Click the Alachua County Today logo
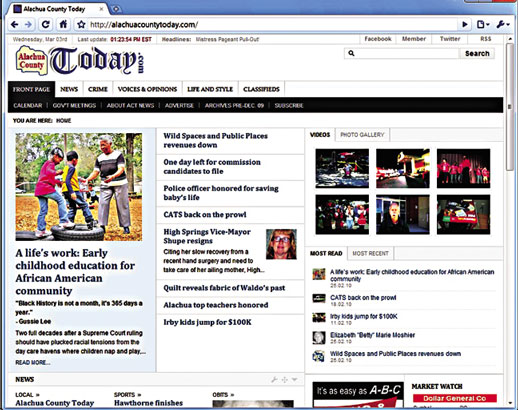 80,60
